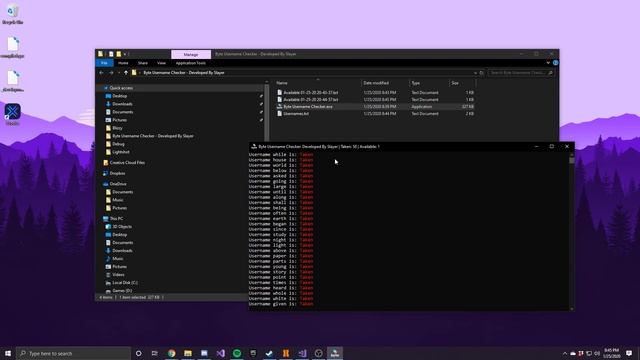The height and width of the screenshot is (360, 640).
Task: Open the Windows Start menu
Action: 8,353
